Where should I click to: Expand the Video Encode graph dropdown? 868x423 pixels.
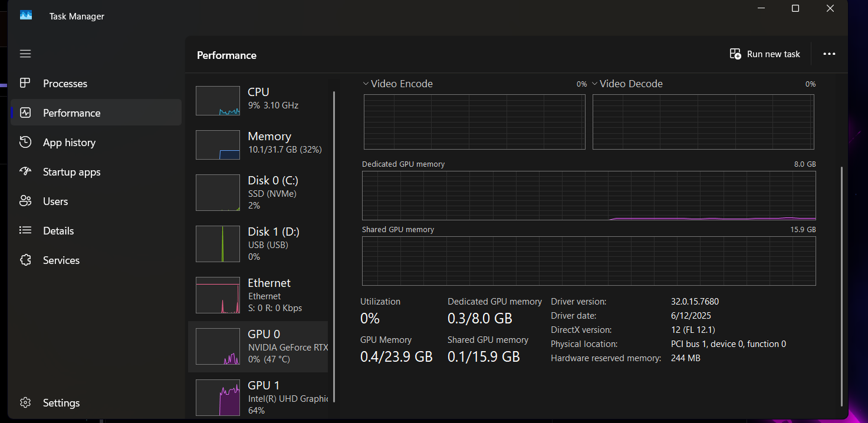[x=366, y=84]
